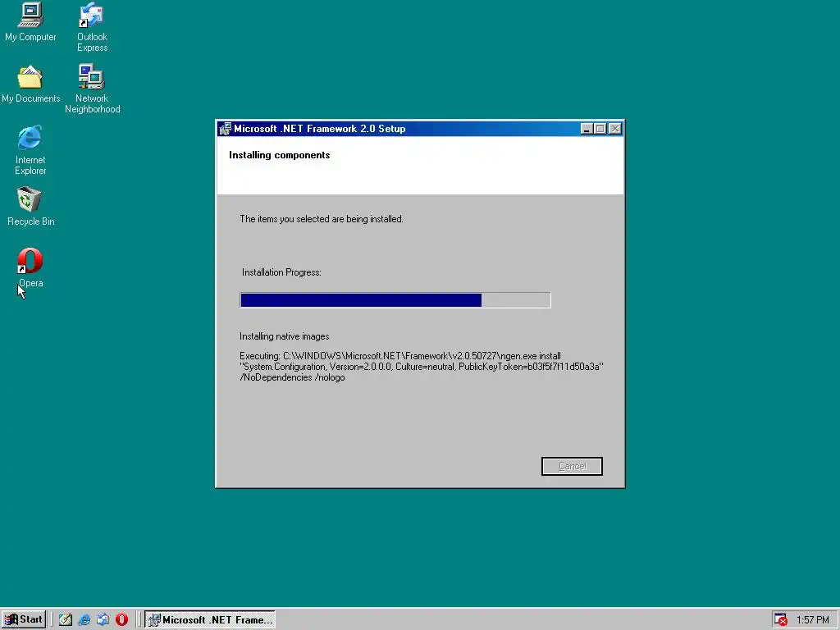This screenshot has width=840, height=630.
Task: Launch Internet Explorer from Quick Launch
Action: click(x=84, y=620)
